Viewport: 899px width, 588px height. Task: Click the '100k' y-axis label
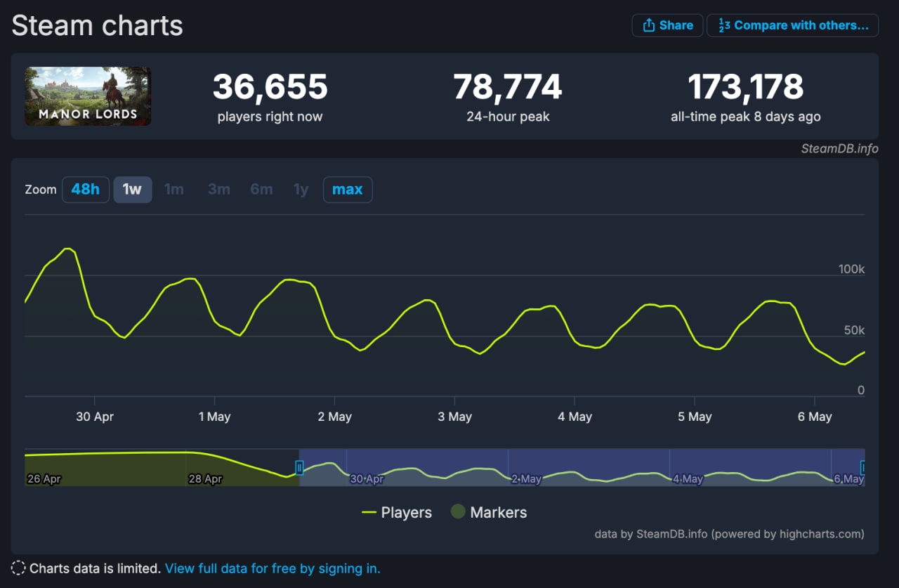pos(852,270)
